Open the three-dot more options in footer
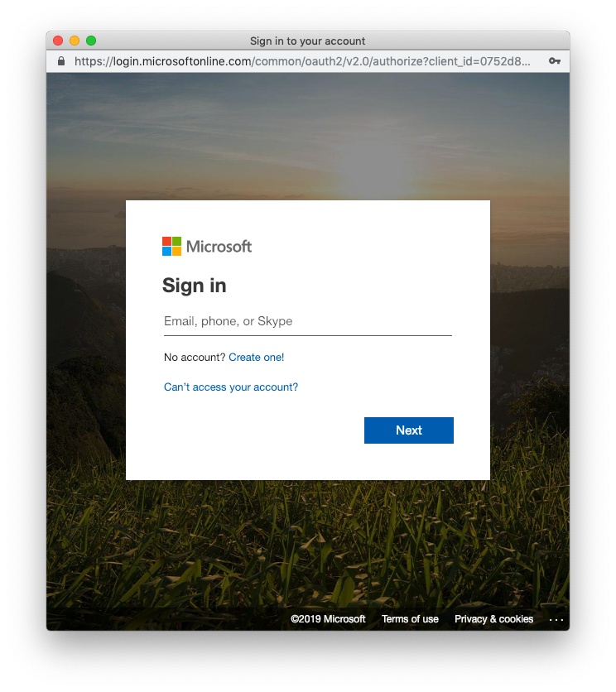Image resolution: width=616 pixels, height=692 pixels. click(556, 619)
